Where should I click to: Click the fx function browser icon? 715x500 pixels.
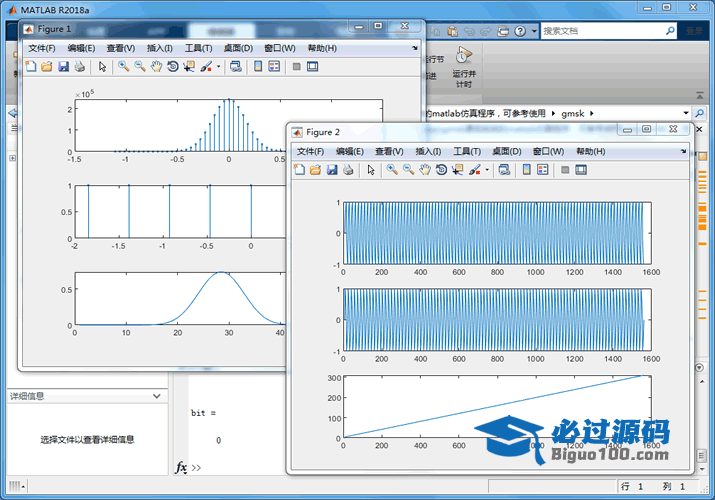click(181, 468)
